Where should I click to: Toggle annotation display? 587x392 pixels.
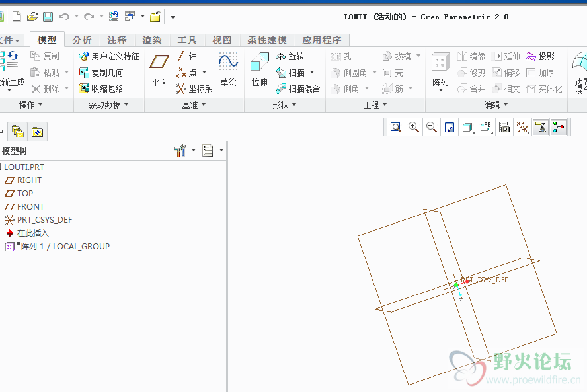(x=541, y=128)
